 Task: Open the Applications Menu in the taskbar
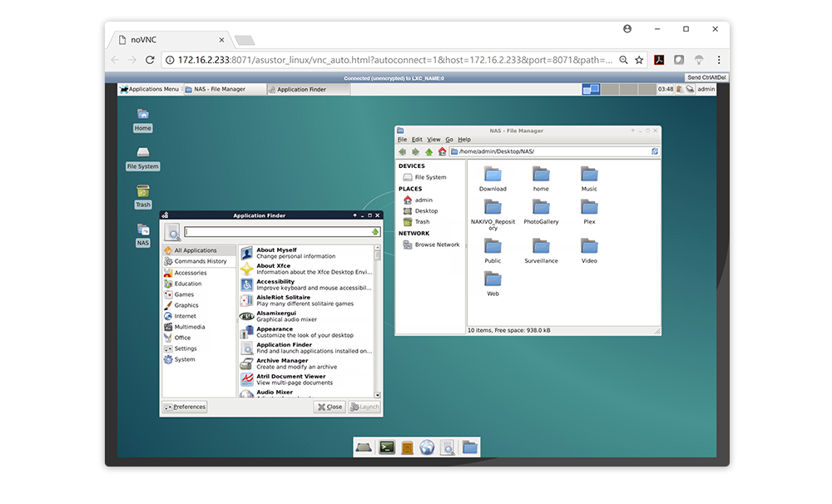(148, 89)
